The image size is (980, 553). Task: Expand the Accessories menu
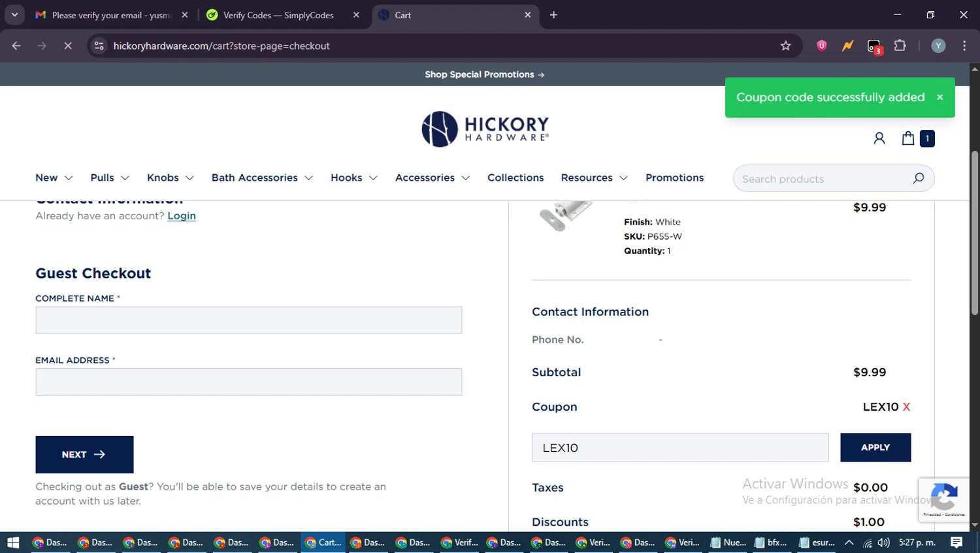tap(433, 178)
